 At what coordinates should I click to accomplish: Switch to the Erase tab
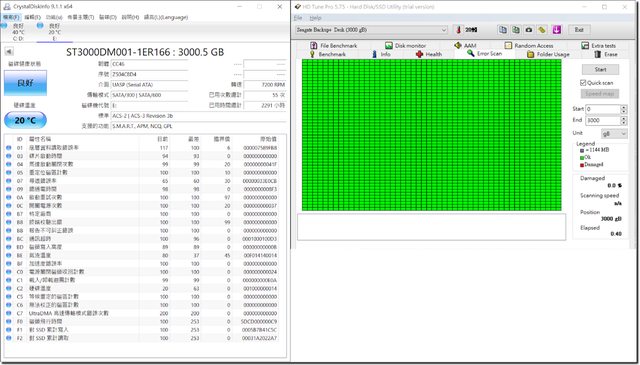pos(606,54)
